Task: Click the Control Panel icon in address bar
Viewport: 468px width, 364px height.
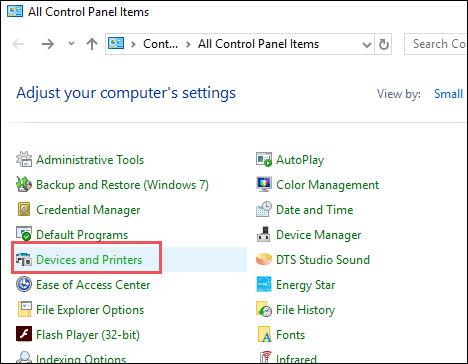Action: coord(116,44)
